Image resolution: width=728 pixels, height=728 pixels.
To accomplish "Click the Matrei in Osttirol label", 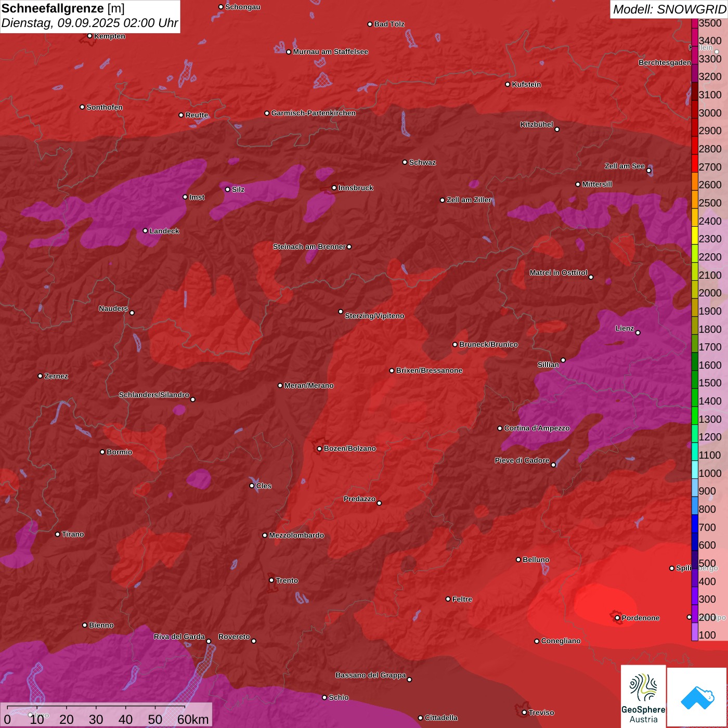I will [558, 272].
